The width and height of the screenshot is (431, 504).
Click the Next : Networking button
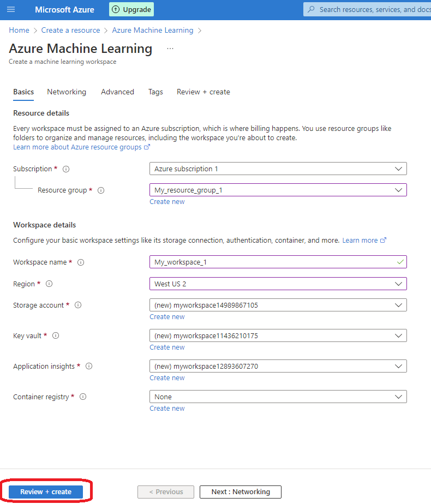pos(241,492)
